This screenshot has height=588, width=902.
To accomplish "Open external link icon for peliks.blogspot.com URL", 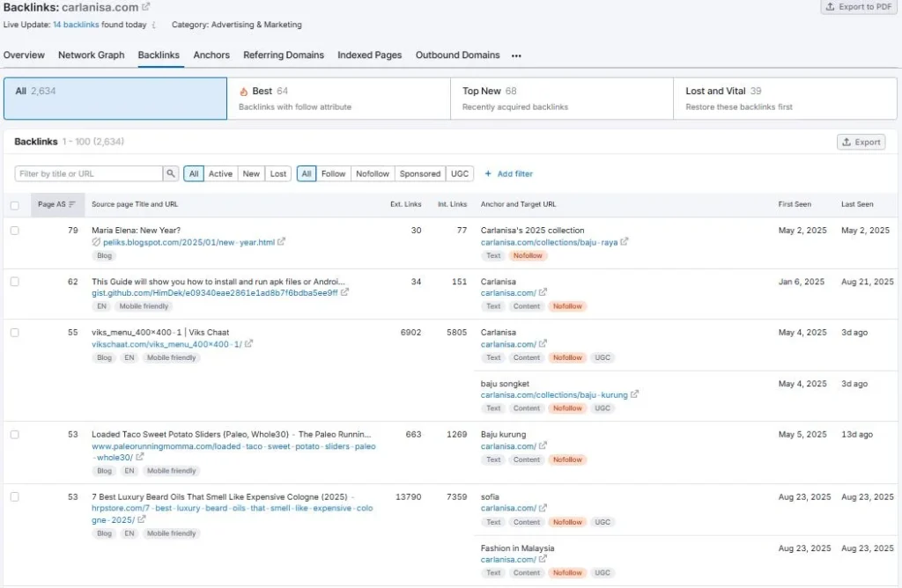I will (x=281, y=242).
